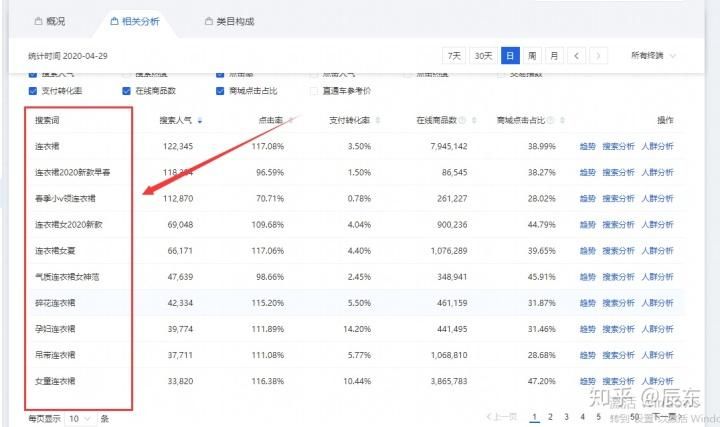This screenshot has width=720, height=427.
Task: Click search term 吊带连衣裙
Action: coord(55,355)
